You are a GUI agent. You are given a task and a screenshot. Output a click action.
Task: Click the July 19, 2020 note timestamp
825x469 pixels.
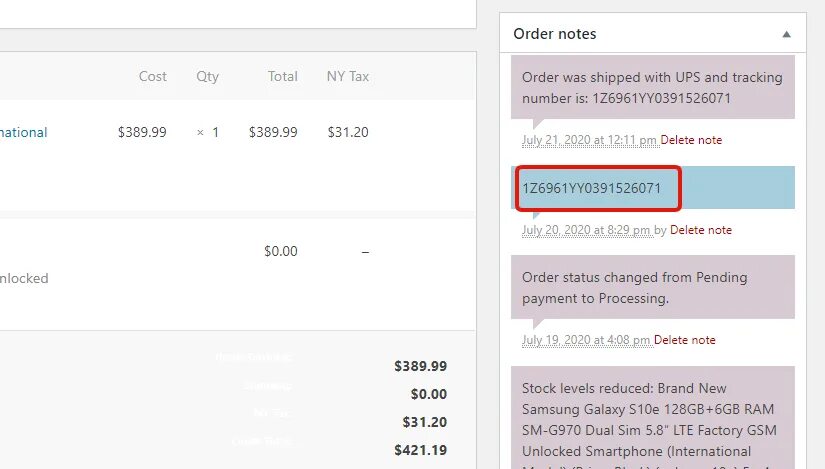tap(586, 340)
